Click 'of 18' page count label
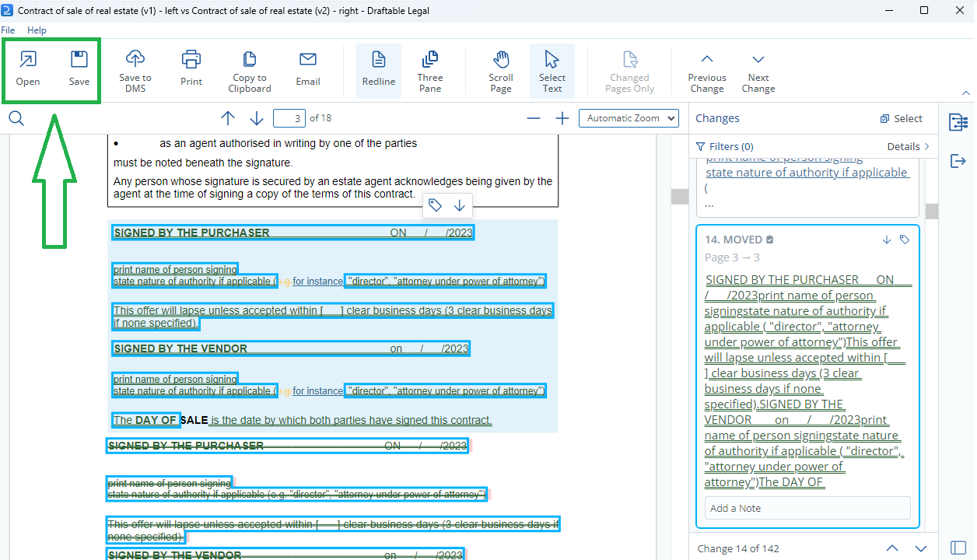The width and height of the screenshot is (977, 560). (320, 118)
